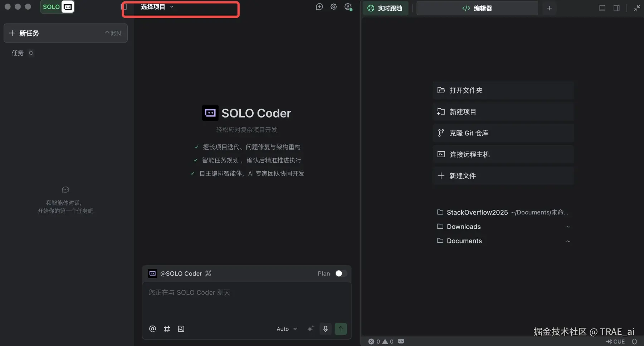Send the message with the green arrow button
This screenshot has height=346, width=644.
point(341,329)
